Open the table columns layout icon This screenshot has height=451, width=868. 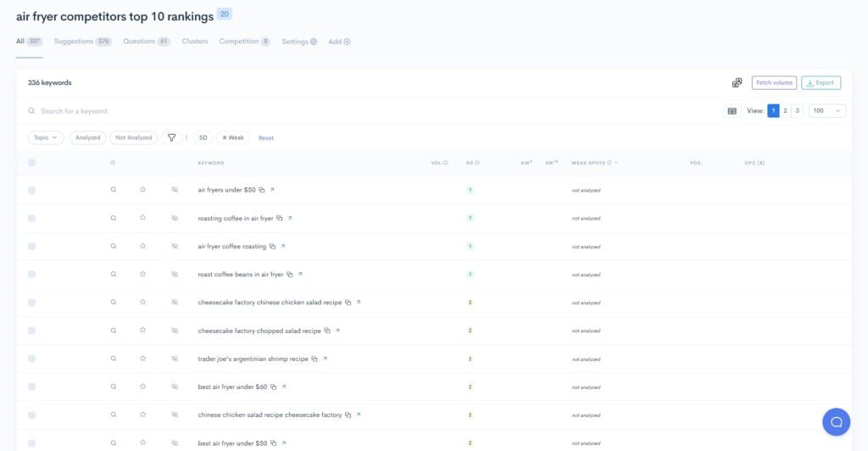pos(732,111)
